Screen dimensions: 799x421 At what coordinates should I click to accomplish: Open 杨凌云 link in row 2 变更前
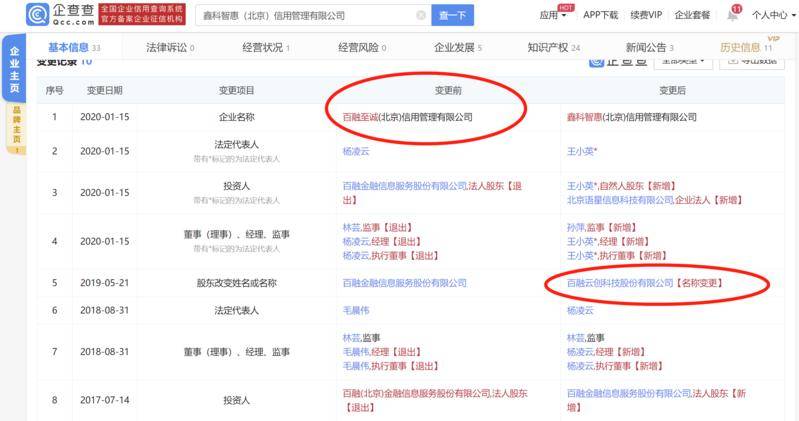click(x=356, y=151)
